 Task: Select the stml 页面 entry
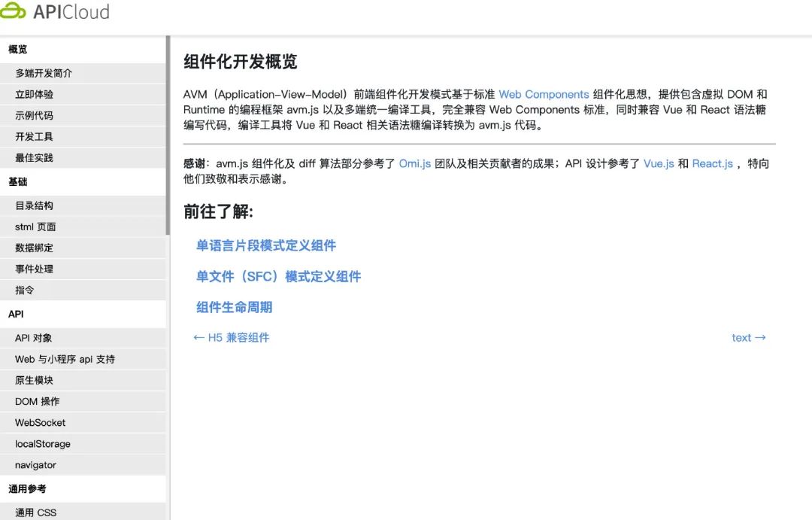click(x=35, y=227)
